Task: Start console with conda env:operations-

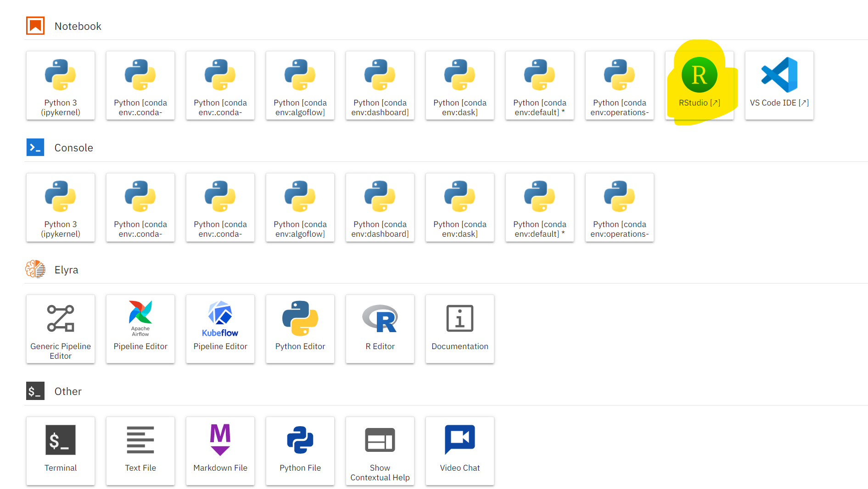Action: pos(620,207)
